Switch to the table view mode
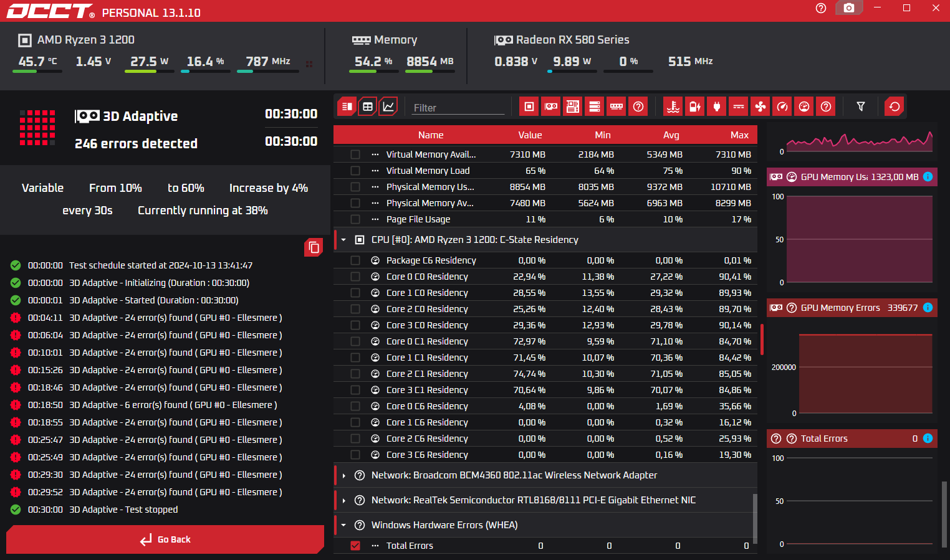950x560 pixels. [368, 107]
